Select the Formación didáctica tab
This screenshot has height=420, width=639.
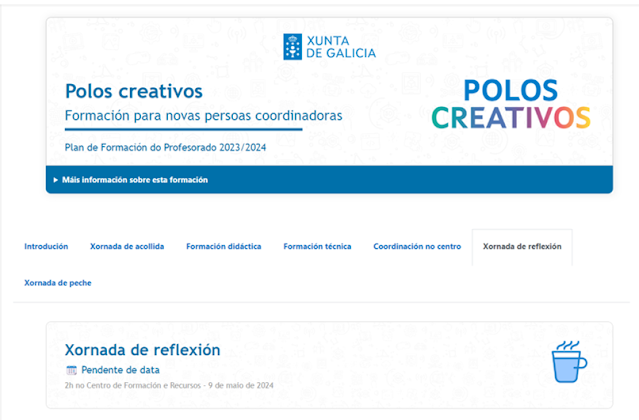point(224,246)
